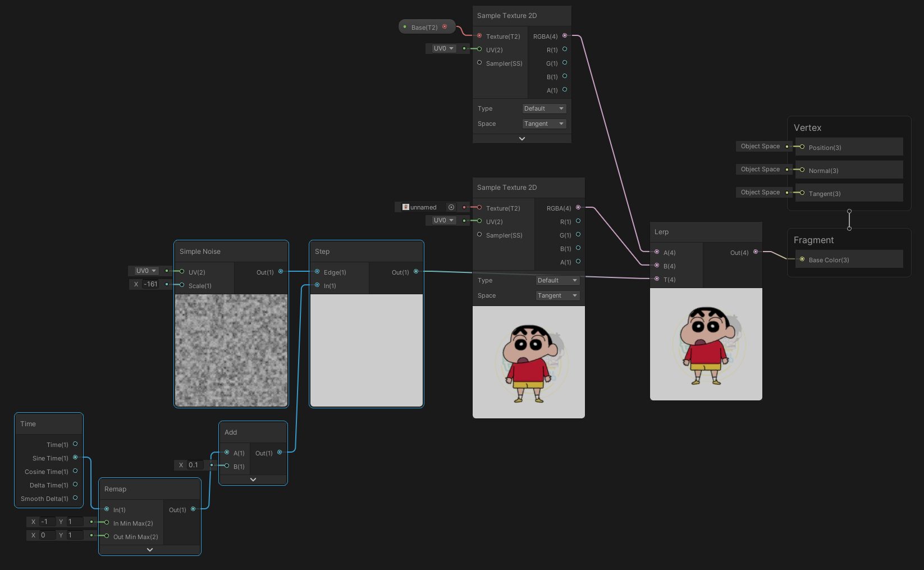Screen dimensions: 924x570
Task: Click R(1) output port of lower Sample Texture 2D
Action: point(578,221)
